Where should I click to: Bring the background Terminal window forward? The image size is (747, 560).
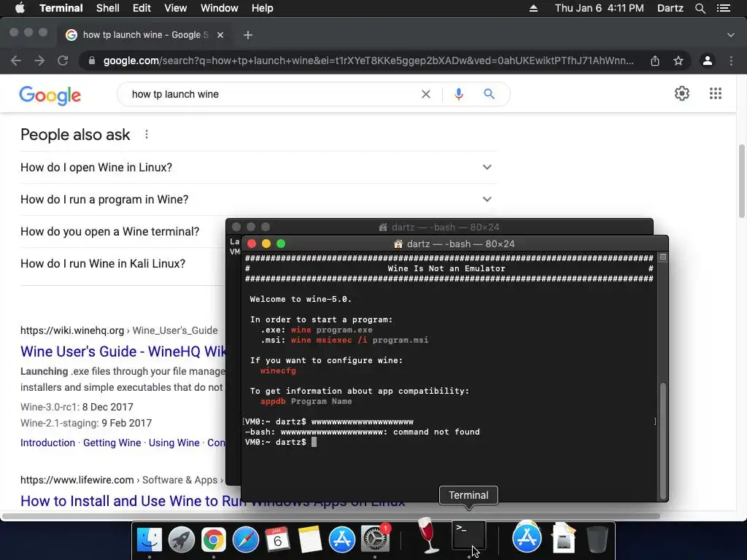[x=438, y=227]
